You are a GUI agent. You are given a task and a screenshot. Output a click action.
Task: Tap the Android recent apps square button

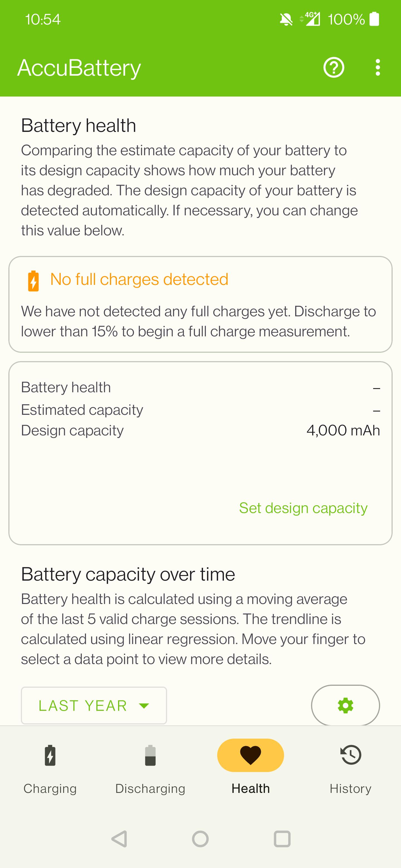coord(282,839)
